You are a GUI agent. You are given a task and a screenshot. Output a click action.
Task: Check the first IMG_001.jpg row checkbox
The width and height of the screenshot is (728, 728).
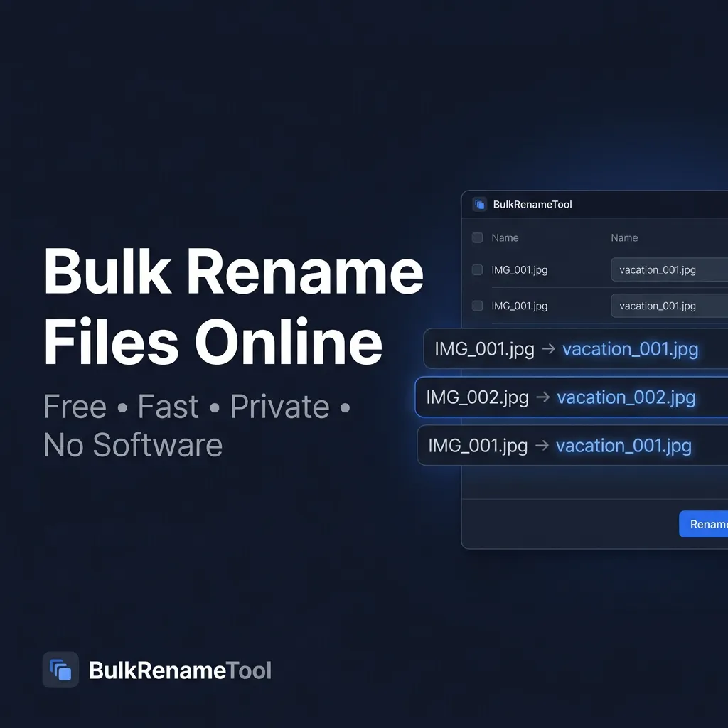coord(477,269)
